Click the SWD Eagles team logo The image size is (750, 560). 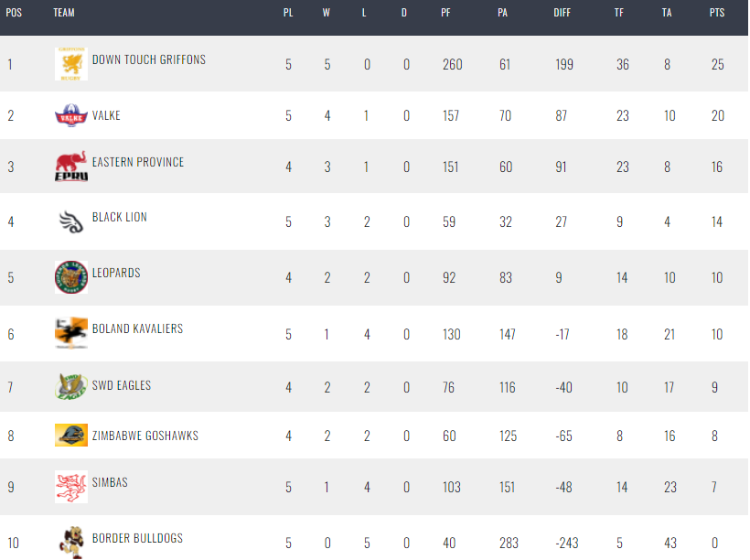click(x=71, y=387)
